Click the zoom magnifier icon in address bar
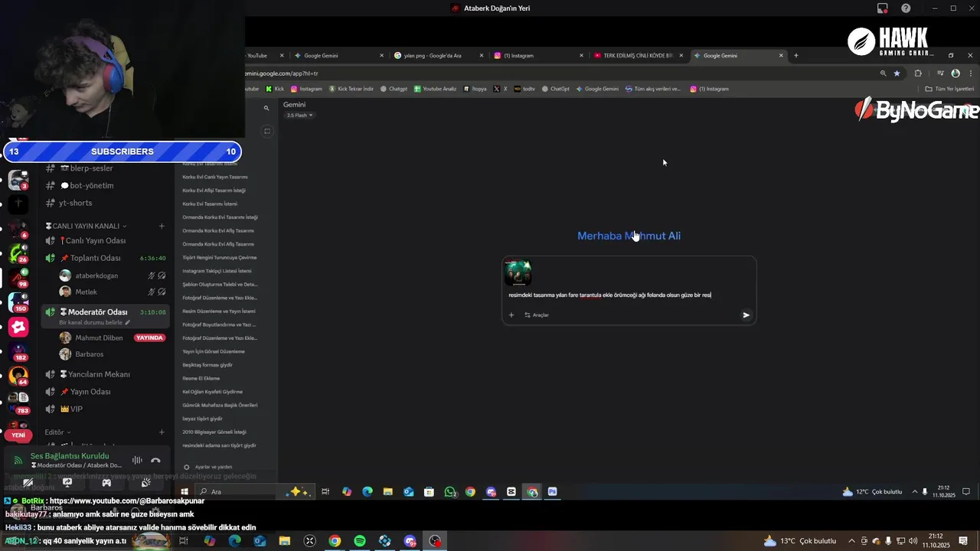This screenshot has width=980, height=551. tap(883, 73)
